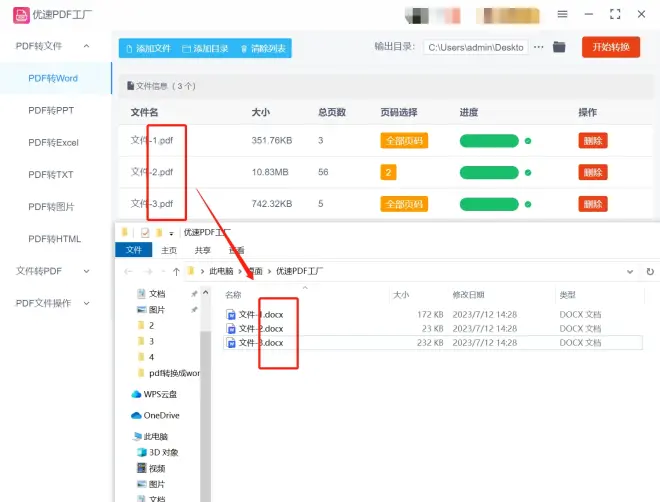Click the three-dots browse button

tap(538, 47)
